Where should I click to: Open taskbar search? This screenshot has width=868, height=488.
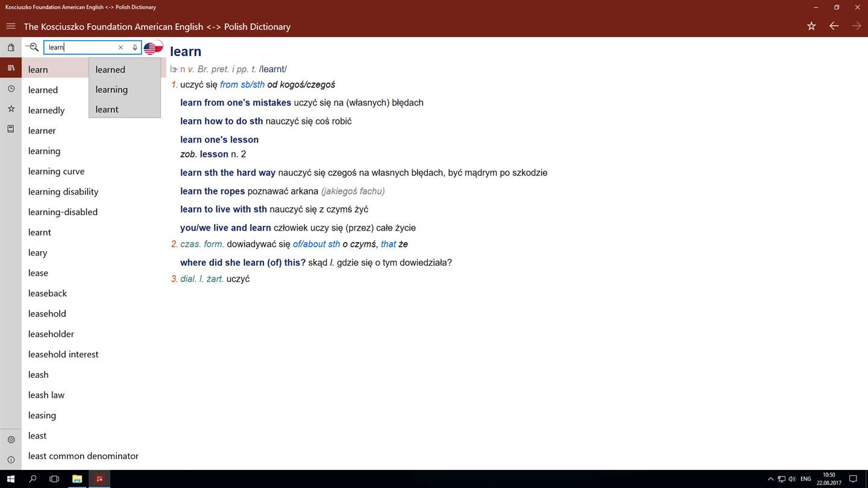(33, 479)
